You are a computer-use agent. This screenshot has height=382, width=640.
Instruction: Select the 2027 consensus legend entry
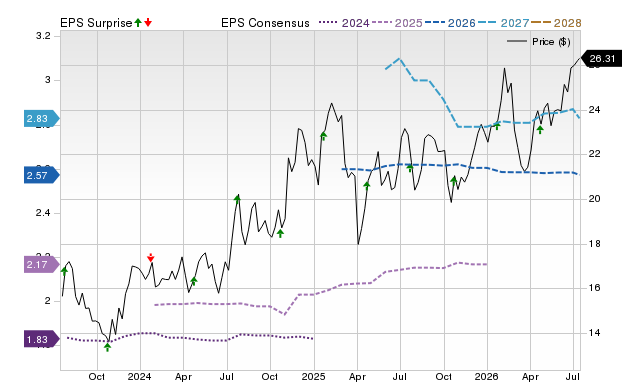click(504, 23)
